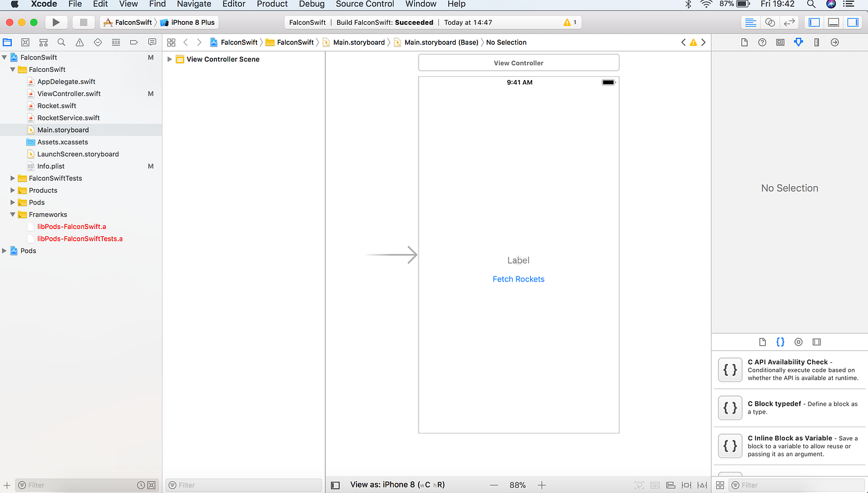The image size is (868, 493).
Task: Hide the Utilities inspector panel
Action: click(x=853, y=22)
